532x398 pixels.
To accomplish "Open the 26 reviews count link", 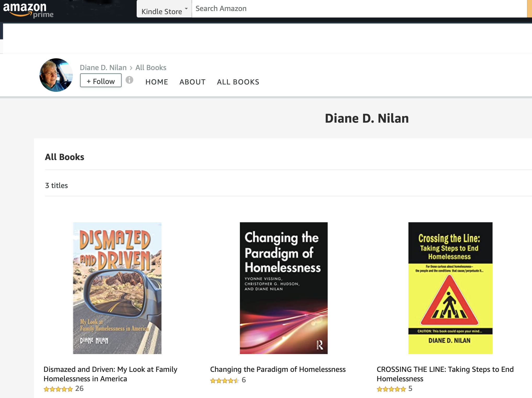I will [79, 389].
